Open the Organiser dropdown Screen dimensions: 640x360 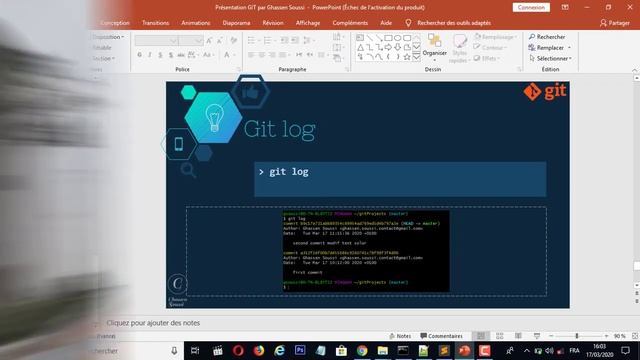coord(435,48)
